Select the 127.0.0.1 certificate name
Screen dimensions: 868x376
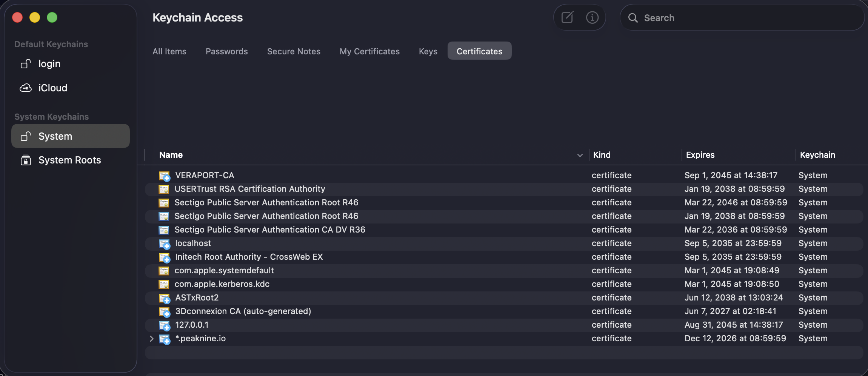[192, 325]
